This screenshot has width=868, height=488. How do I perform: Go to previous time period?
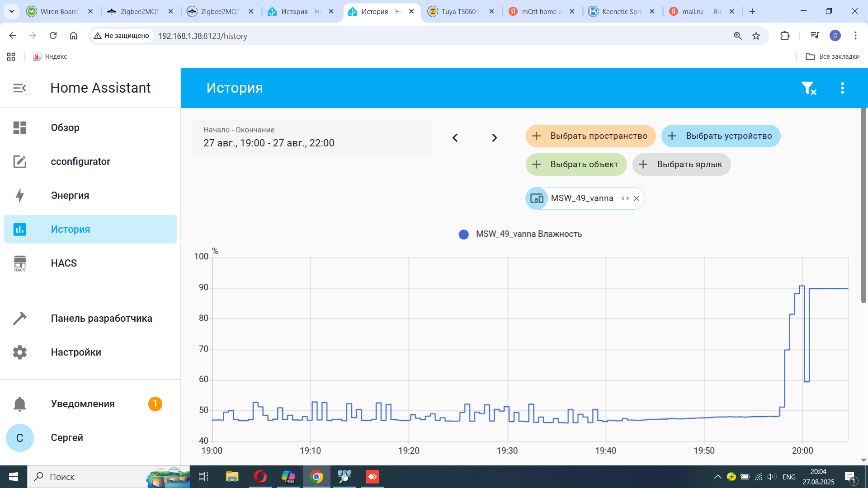point(455,138)
